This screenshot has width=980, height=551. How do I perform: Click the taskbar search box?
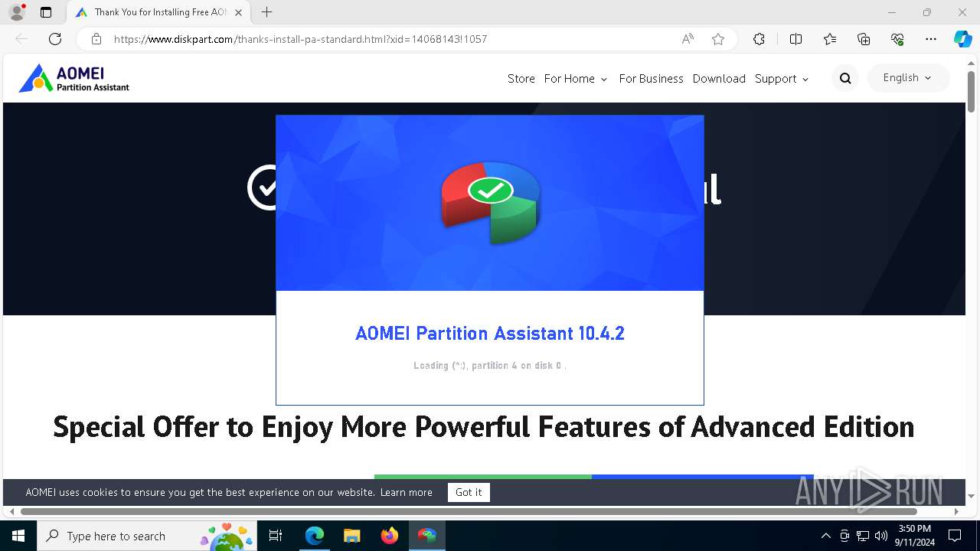point(147,536)
